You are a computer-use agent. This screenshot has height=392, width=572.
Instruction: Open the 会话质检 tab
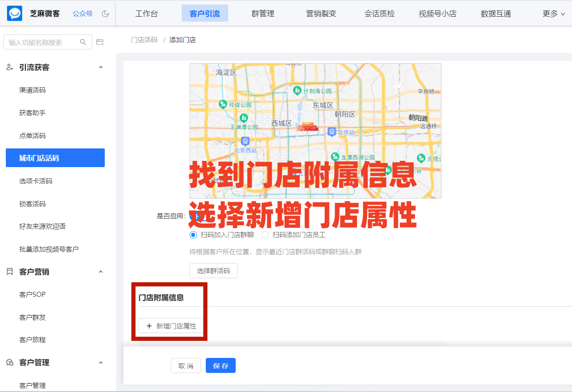[380, 14]
